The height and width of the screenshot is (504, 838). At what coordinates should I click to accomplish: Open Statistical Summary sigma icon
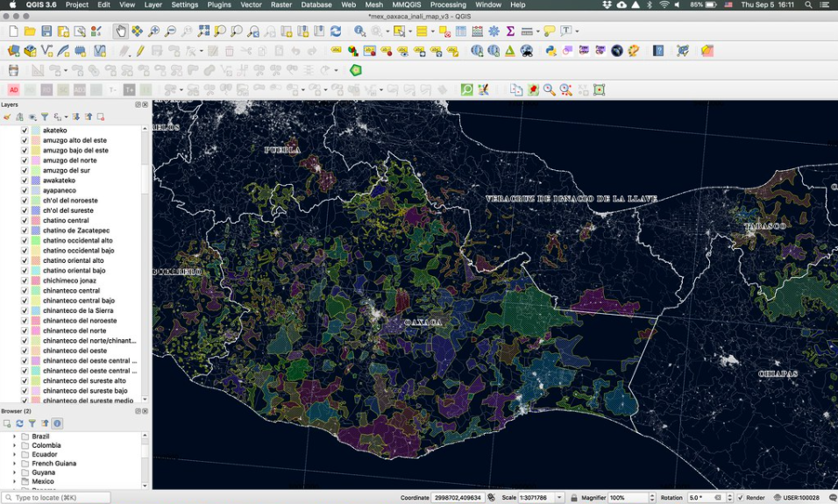(510, 32)
